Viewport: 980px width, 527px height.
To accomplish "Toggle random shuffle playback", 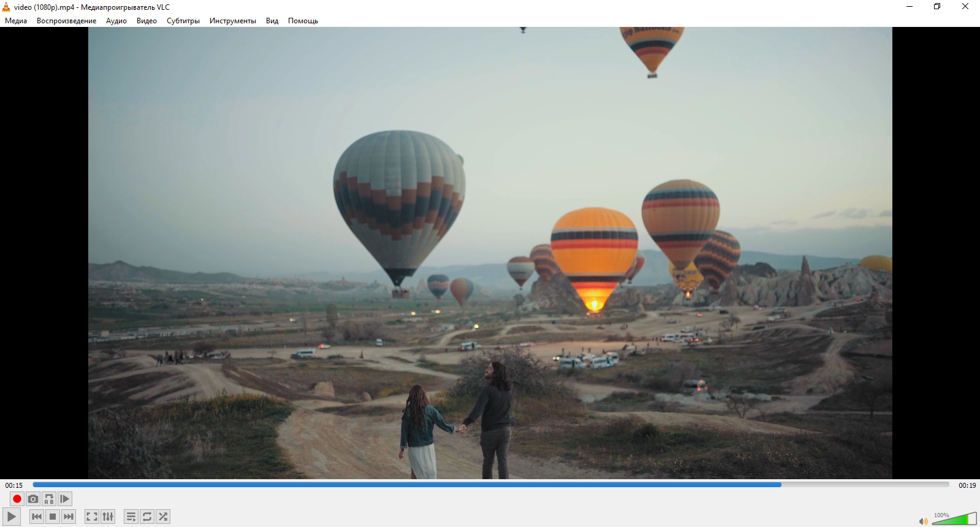I will coord(163,517).
